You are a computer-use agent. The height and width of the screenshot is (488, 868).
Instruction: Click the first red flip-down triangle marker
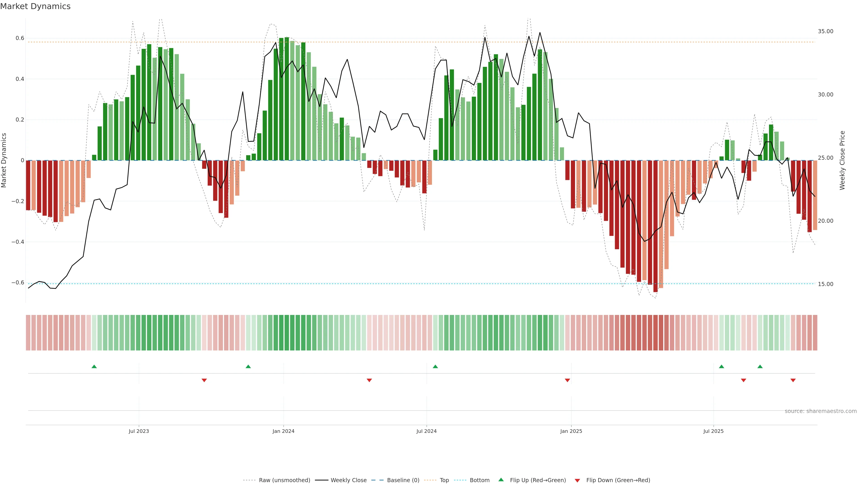[x=204, y=380]
